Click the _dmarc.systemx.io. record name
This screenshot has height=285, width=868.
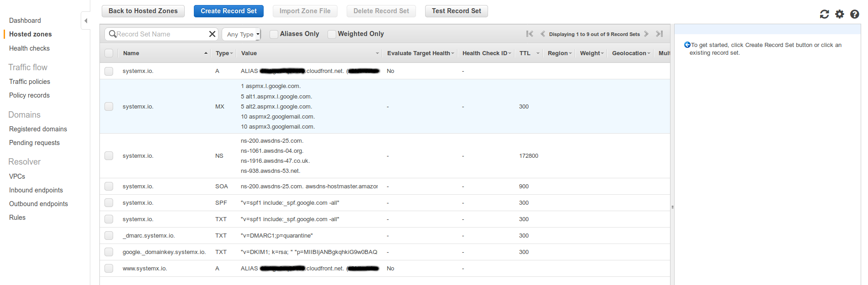coord(149,235)
